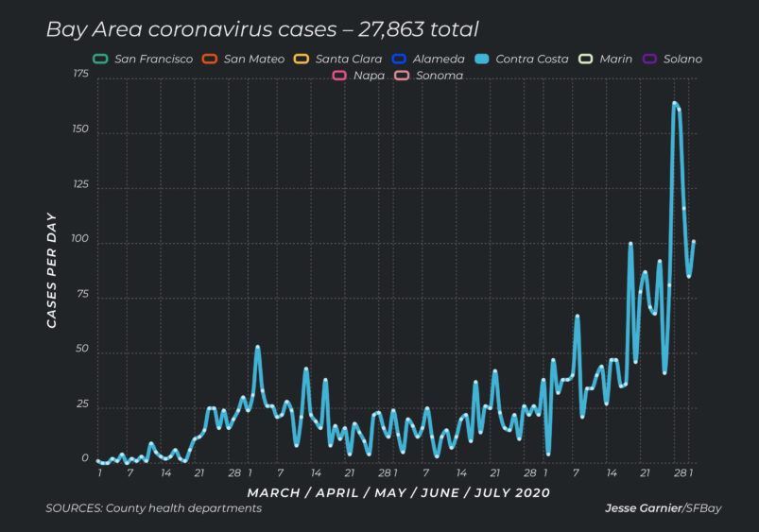Viewport: 759px width, 532px height.
Task: Click the CASES PER DAY axis label
Action: 52,268
